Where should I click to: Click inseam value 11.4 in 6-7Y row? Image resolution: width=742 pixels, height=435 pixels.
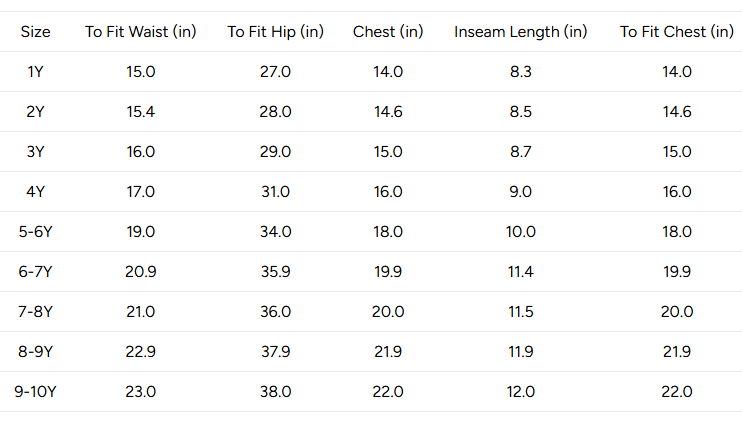point(521,272)
